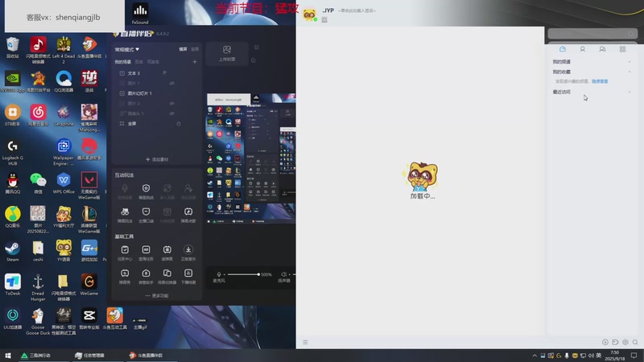Screen dimensions: 644x362
Task: Select the middle scene tab next to 我的场景
Action: click(138, 62)
